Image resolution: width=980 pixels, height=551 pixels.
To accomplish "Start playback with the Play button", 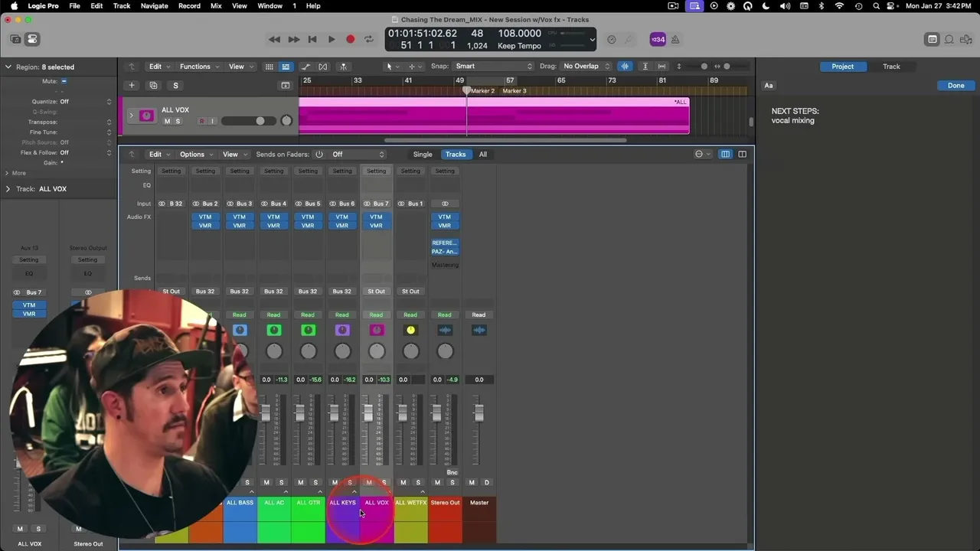I will click(332, 39).
